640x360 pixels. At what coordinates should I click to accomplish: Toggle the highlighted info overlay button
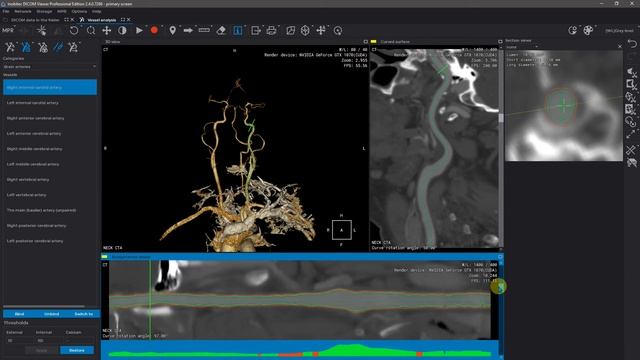tap(238, 30)
